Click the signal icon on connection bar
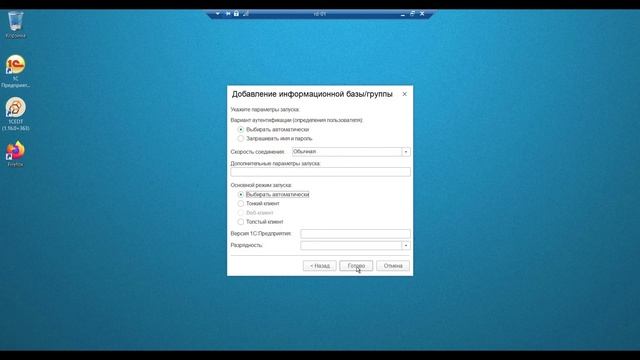 point(246,13)
